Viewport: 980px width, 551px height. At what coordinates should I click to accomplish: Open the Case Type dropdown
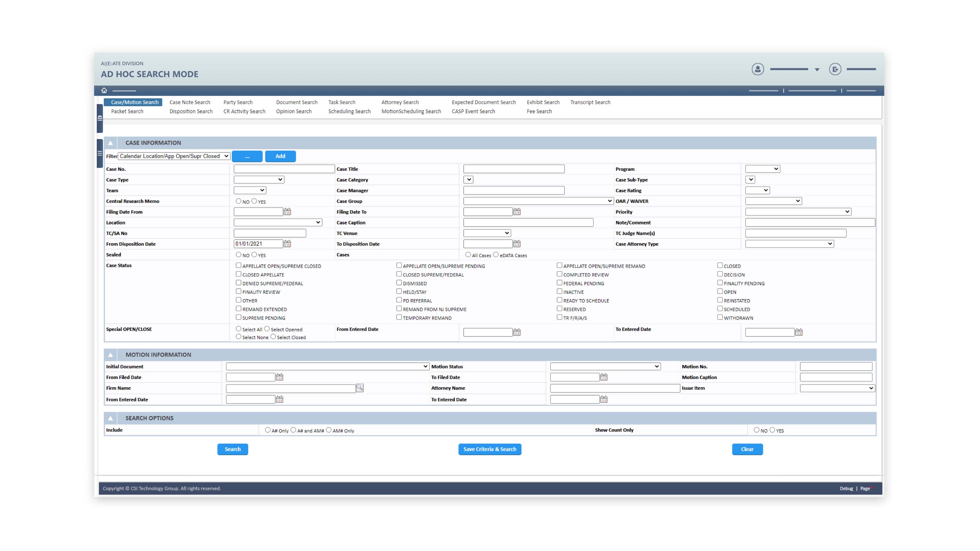point(259,180)
